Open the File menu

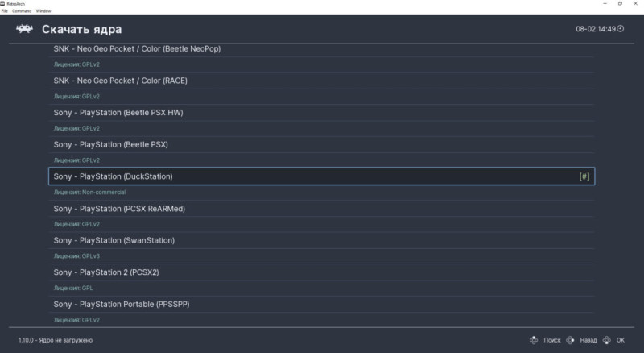point(5,11)
